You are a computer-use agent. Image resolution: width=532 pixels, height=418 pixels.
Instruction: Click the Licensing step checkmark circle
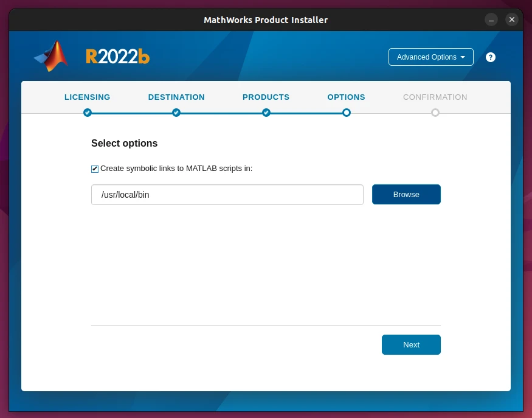click(x=88, y=113)
